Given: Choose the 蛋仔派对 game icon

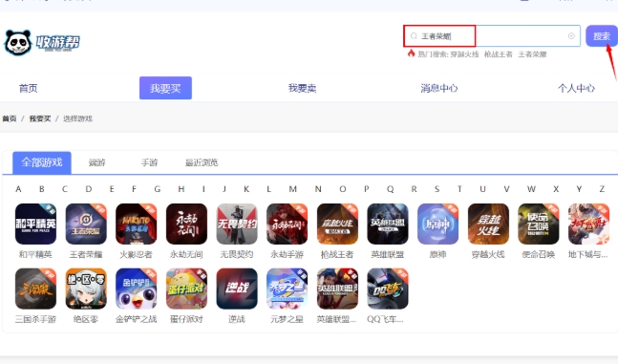Looking at the screenshot, I should click(186, 289).
